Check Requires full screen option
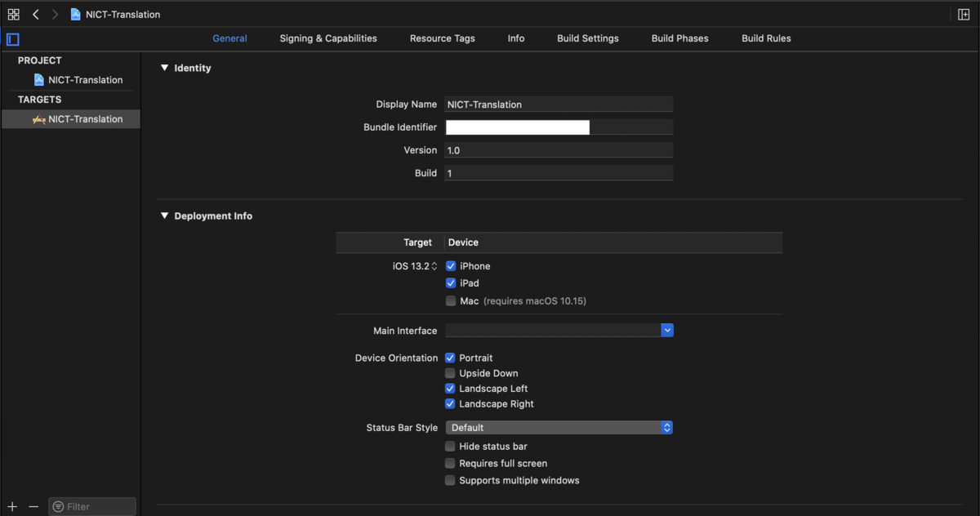This screenshot has width=980, height=516. click(x=450, y=464)
